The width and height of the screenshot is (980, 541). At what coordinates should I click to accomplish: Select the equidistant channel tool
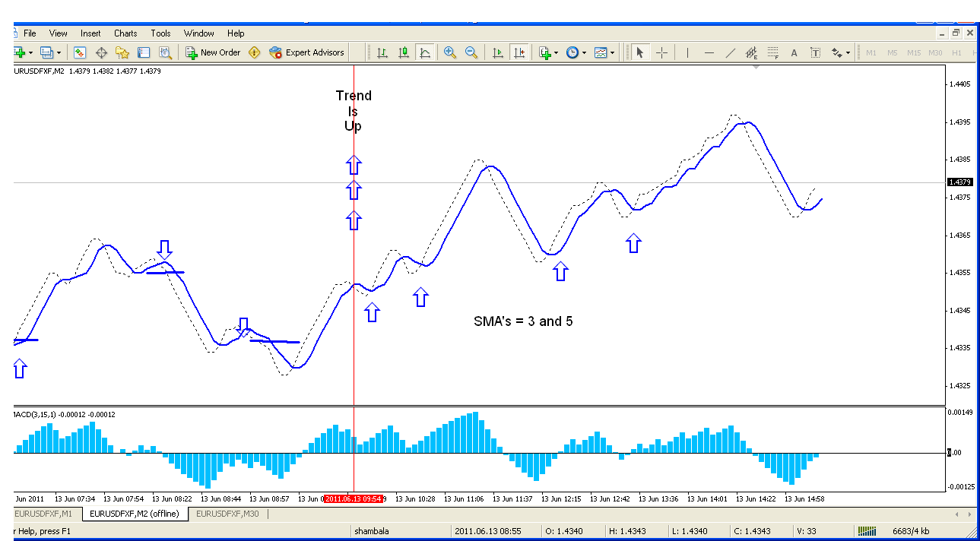click(752, 52)
